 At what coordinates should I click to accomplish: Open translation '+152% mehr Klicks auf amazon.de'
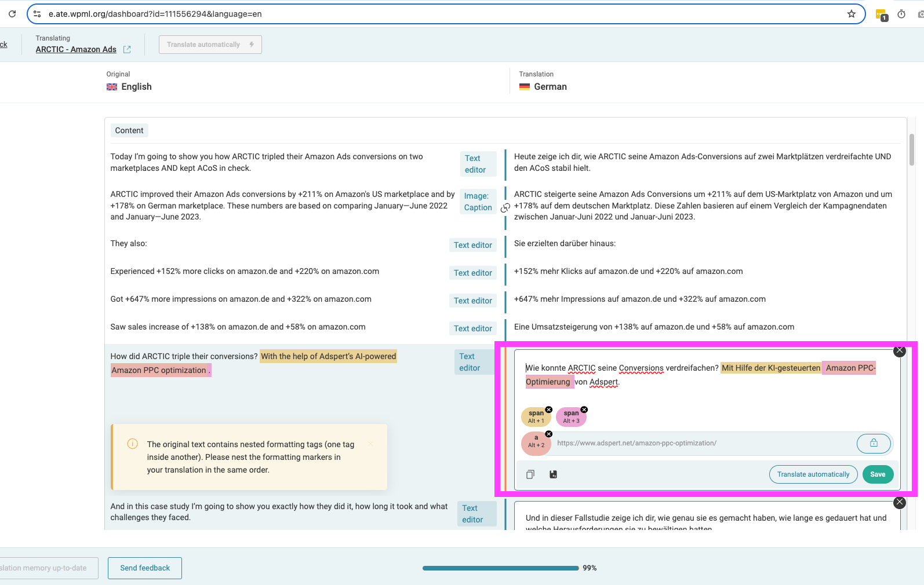[628, 271]
